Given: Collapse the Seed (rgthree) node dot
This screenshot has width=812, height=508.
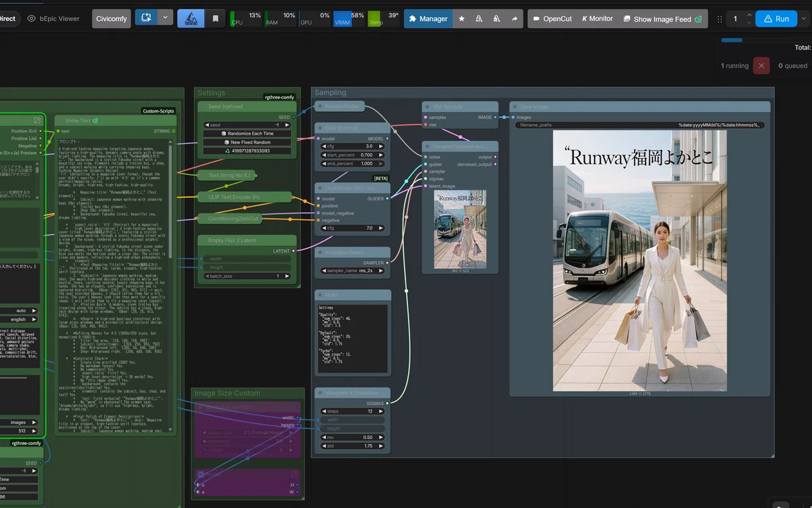Looking at the screenshot, I should point(204,106).
